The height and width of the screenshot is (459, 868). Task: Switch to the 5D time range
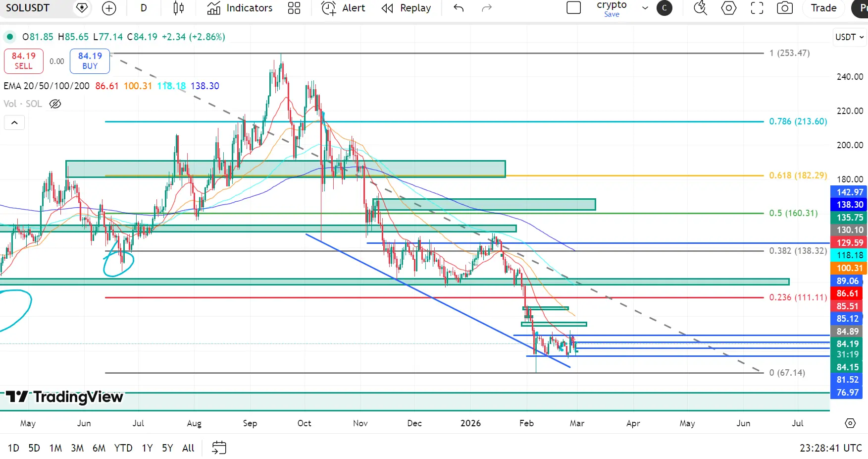(x=34, y=448)
